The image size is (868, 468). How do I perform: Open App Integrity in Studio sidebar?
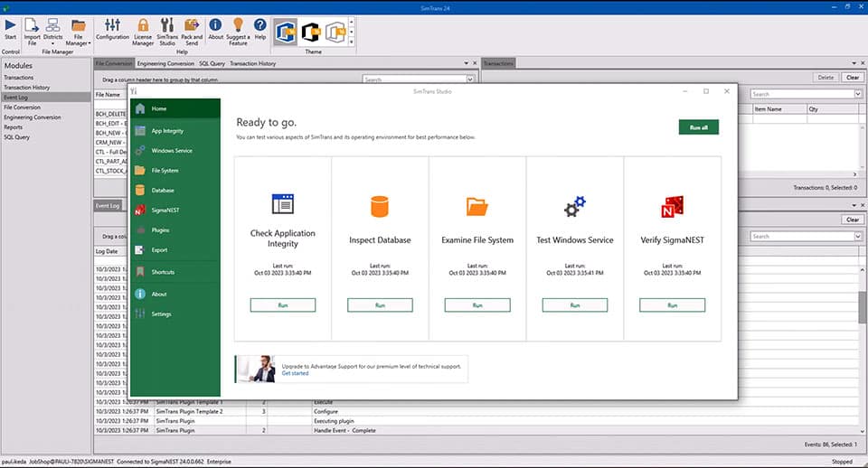click(x=175, y=131)
